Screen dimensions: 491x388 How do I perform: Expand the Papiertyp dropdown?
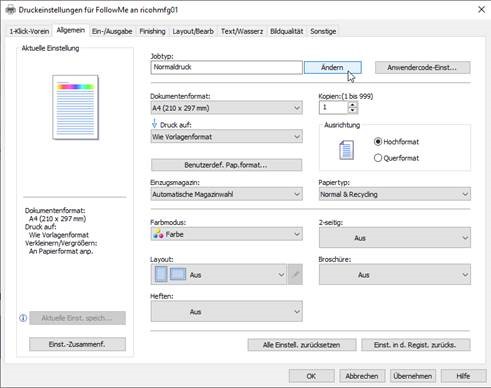[x=395, y=194]
